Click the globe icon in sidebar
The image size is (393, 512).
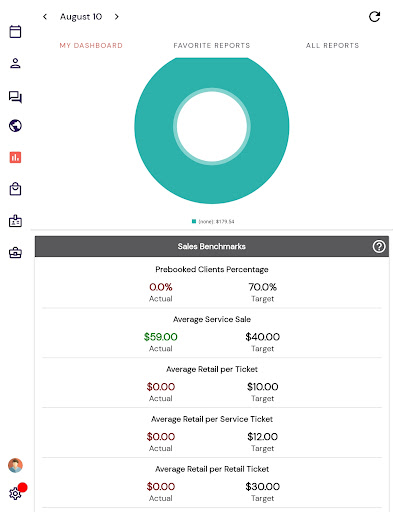(x=15, y=126)
